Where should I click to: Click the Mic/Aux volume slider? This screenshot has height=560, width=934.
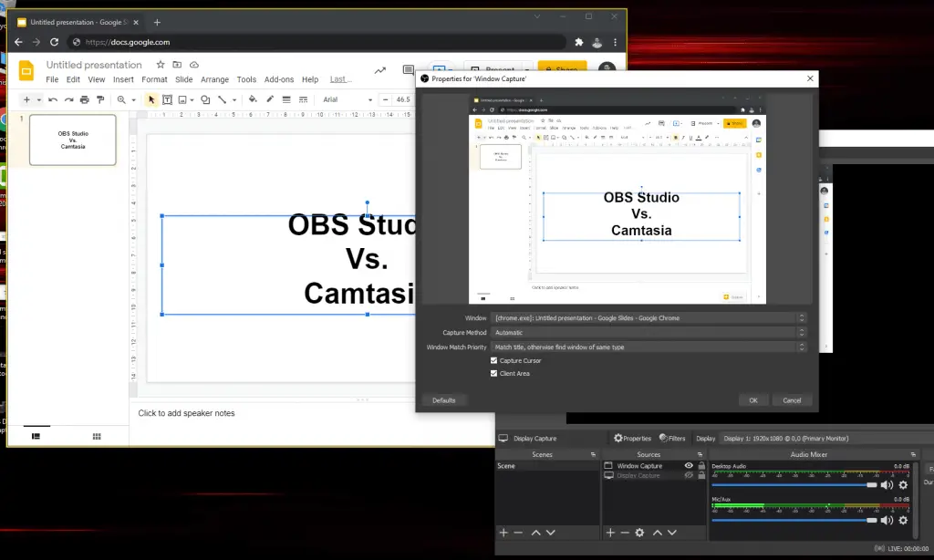[794, 520]
